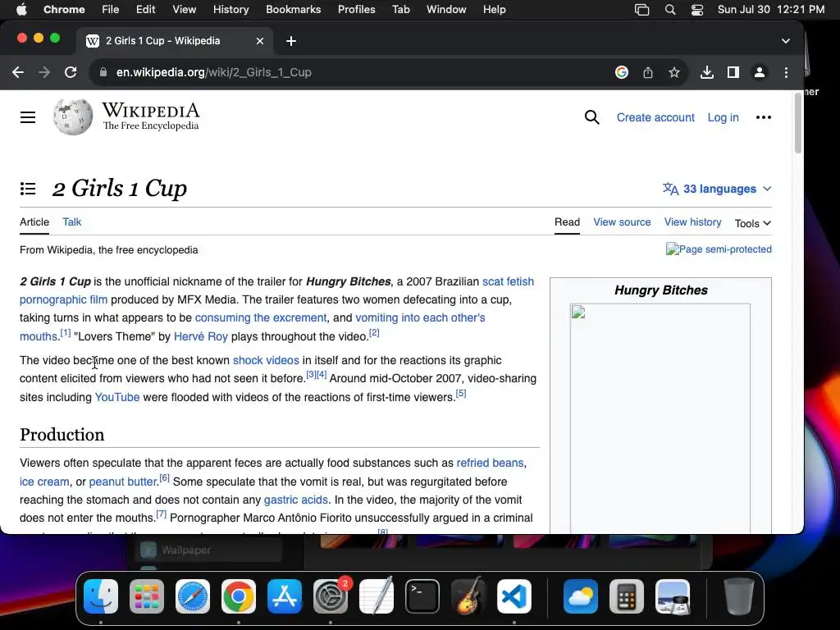The image size is (840, 630).
Task: Bookmark this page with star icon
Action: pos(674,72)
